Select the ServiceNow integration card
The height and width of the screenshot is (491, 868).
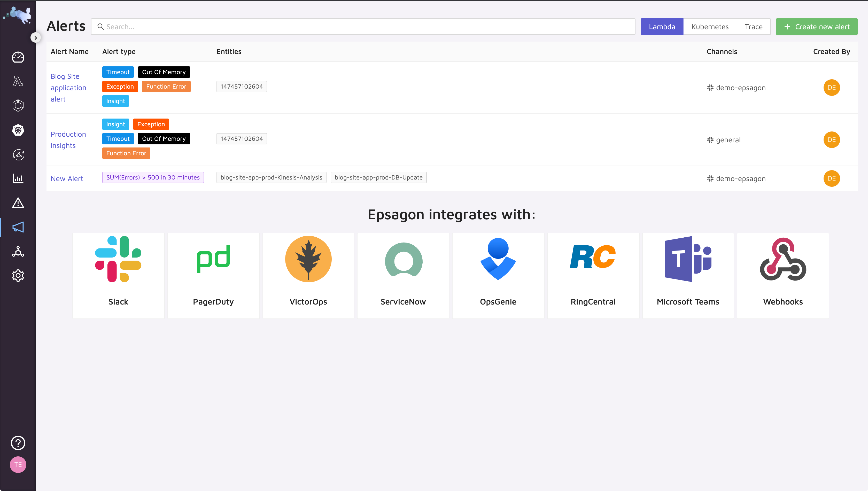tap(403, 276)
